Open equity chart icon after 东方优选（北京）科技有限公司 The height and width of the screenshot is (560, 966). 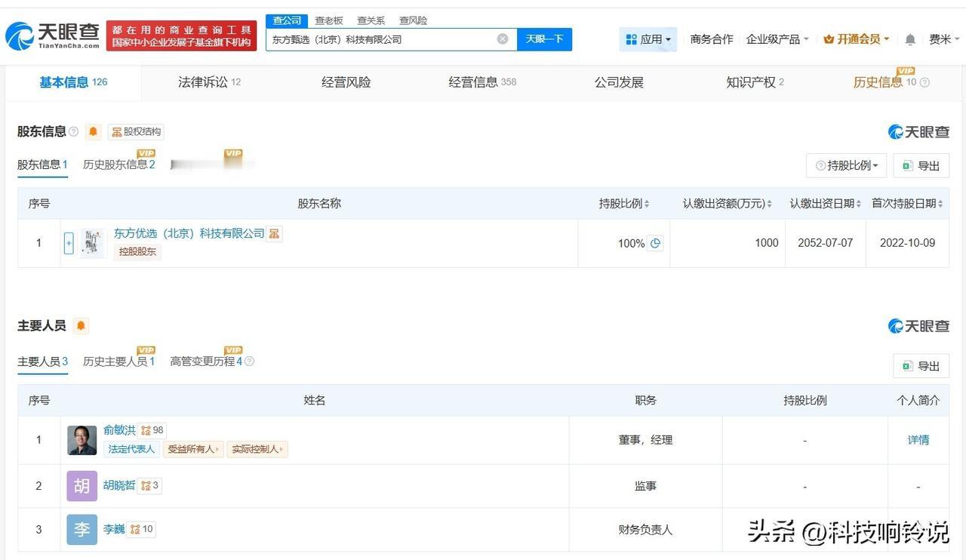[275, 233]
